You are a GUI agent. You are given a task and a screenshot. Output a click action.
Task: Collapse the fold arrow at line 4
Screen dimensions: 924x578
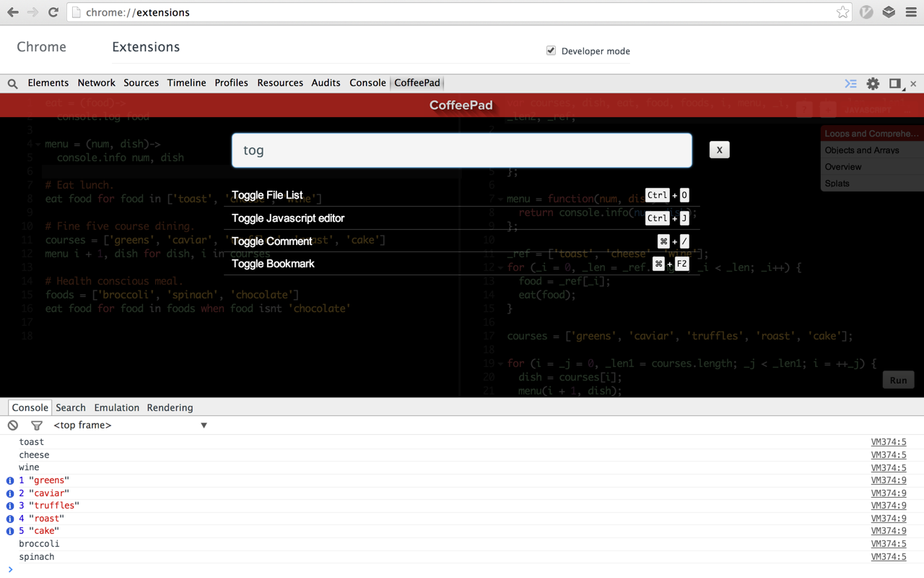[x=38, y=144]
